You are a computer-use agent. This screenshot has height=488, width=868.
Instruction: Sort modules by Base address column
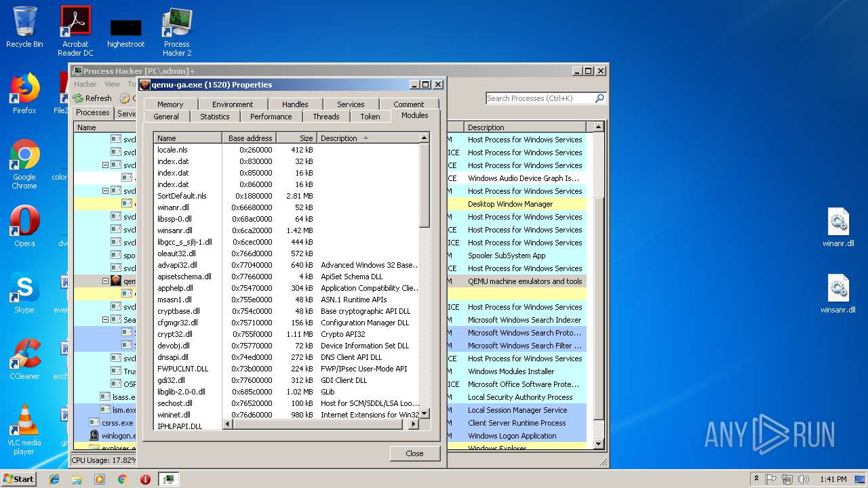[x=250, y=138]
